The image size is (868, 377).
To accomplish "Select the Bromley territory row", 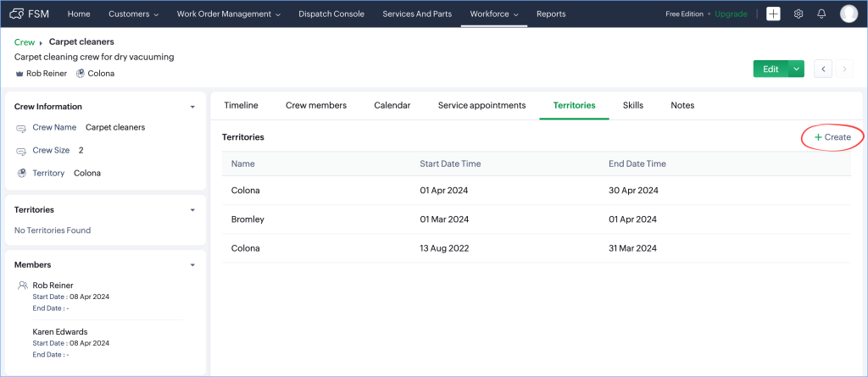I will [x=248, y=219].
